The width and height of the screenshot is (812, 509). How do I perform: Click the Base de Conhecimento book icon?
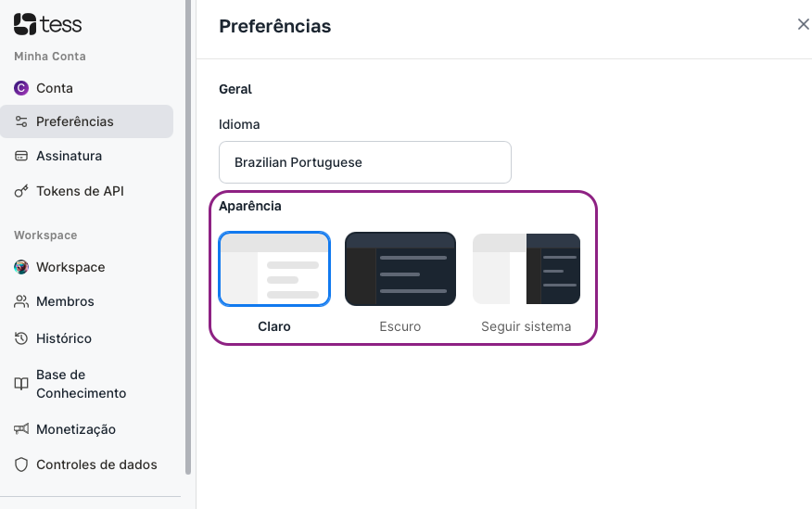(21, 384)
